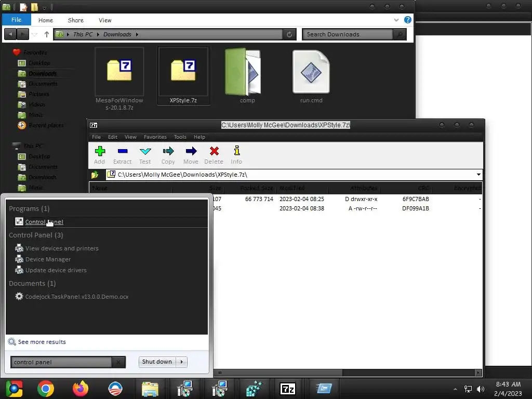Viewport: 532px width, 399px height.
Task: Open Quick Access Toolbar customize dropdown
Action: [45, 7]
